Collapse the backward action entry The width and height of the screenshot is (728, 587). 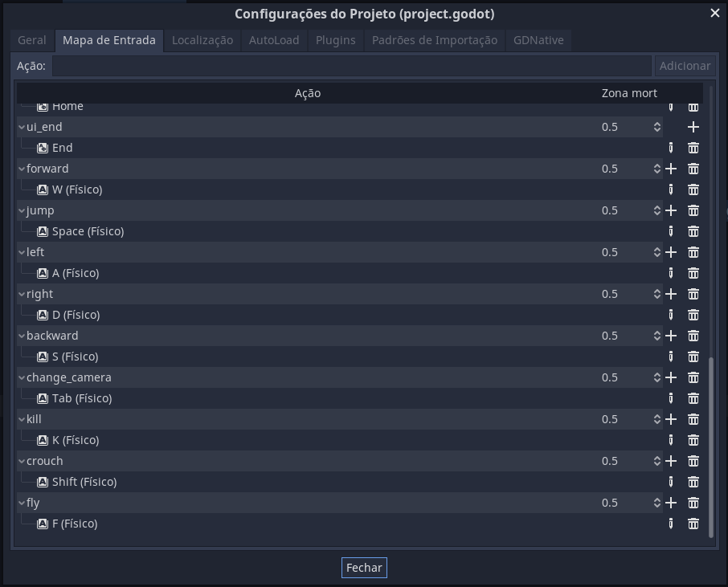pos(22,336)
